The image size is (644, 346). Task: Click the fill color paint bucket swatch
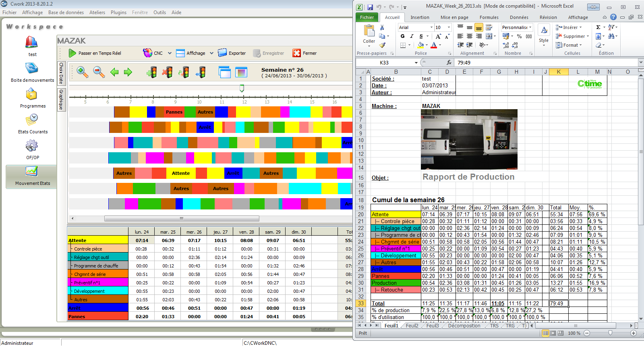pos(420,45)
